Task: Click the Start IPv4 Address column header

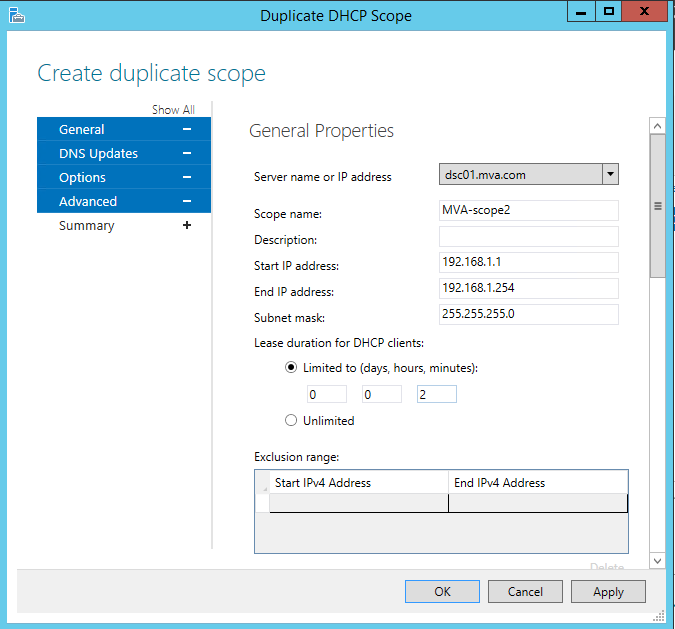Action: [359, 482]
